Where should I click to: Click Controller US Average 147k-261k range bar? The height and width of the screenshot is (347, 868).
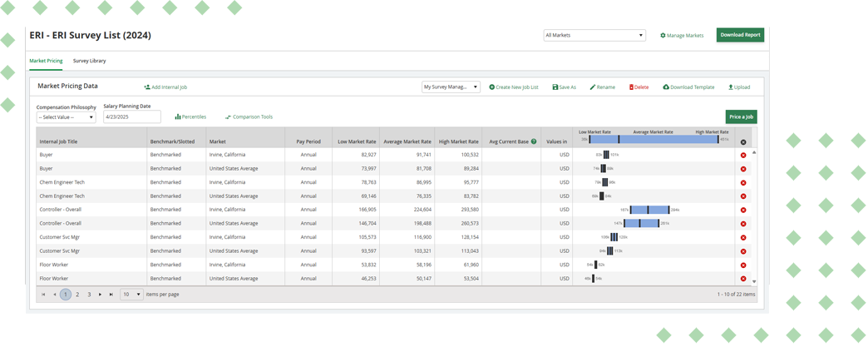point(642,223)
